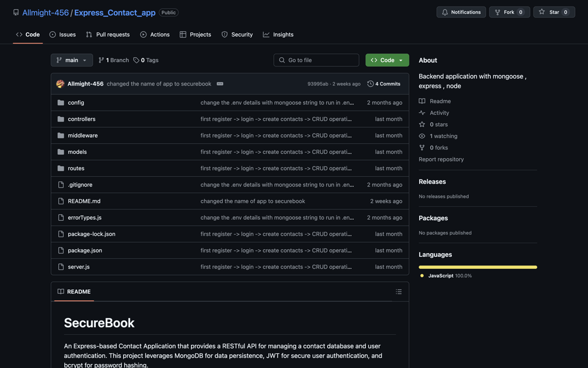Click the config folder icon
The height and width of the screenshot is (368, 588).
[61, 102]
